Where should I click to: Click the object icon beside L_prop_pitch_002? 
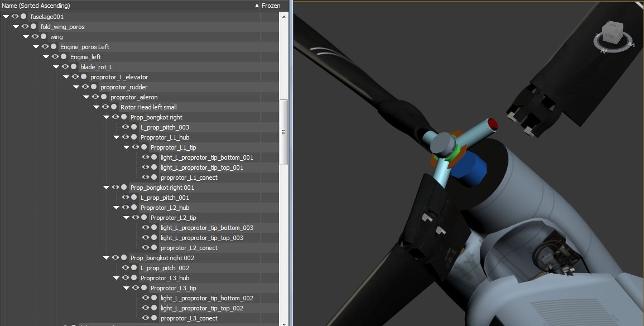pyautogui.click(x=134, y=268)
